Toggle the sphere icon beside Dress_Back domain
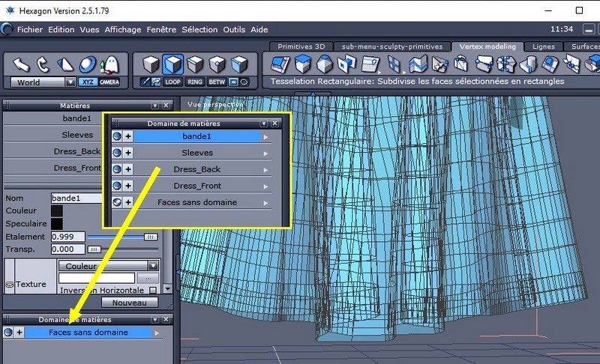 (117, 169)
